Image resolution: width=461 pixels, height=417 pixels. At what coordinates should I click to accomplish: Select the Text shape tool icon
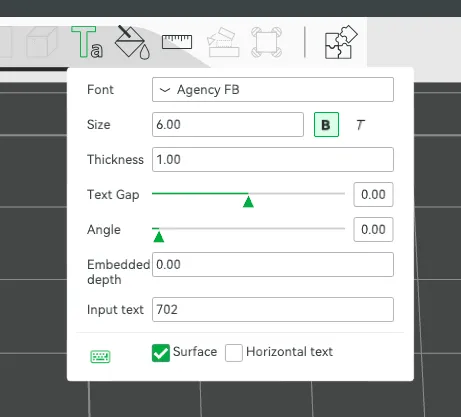pos(87,42)
